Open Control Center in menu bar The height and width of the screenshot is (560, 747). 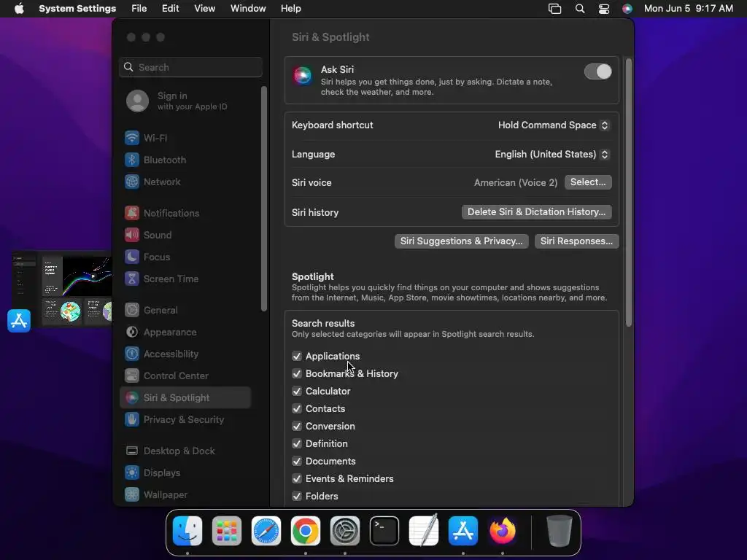point(603,9)
